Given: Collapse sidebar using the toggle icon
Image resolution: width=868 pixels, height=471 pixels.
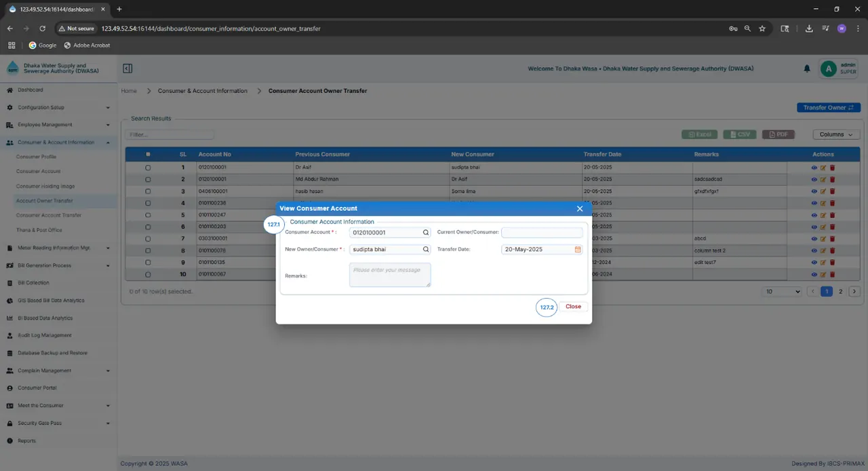Looking at the screenshot, I should pyautogui.click(x=127, y=69).
